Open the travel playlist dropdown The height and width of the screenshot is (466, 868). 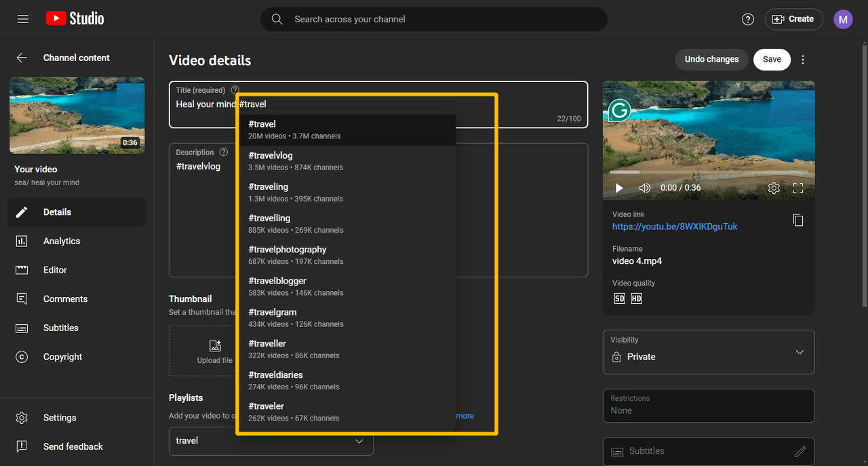point(359,441)
